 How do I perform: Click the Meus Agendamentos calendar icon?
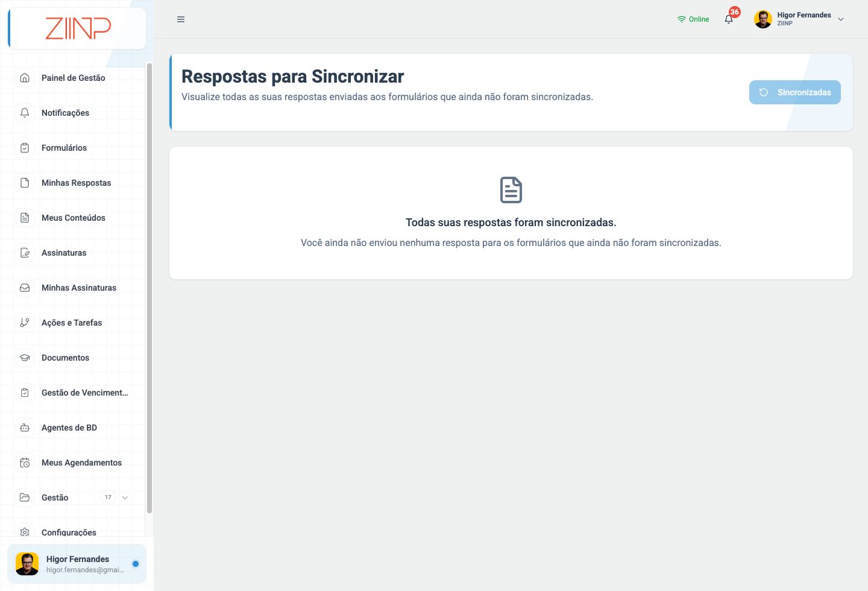25,463
